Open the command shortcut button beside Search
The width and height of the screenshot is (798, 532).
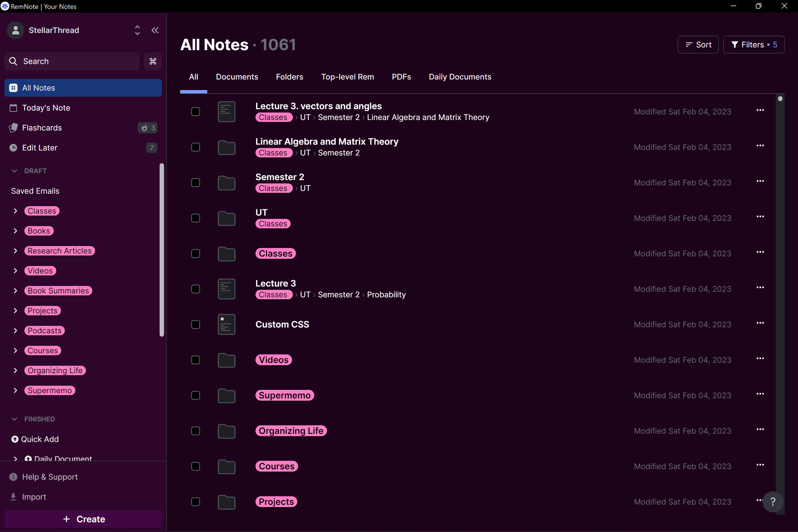point(153,62)
